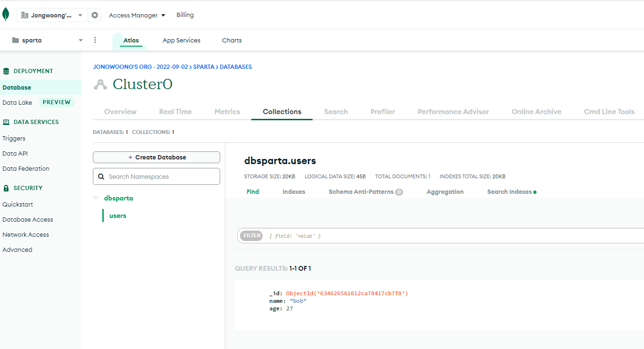Click Schema Anti-Patterns count badge
Screen dimensions: 644x349
tap(399, 192)
